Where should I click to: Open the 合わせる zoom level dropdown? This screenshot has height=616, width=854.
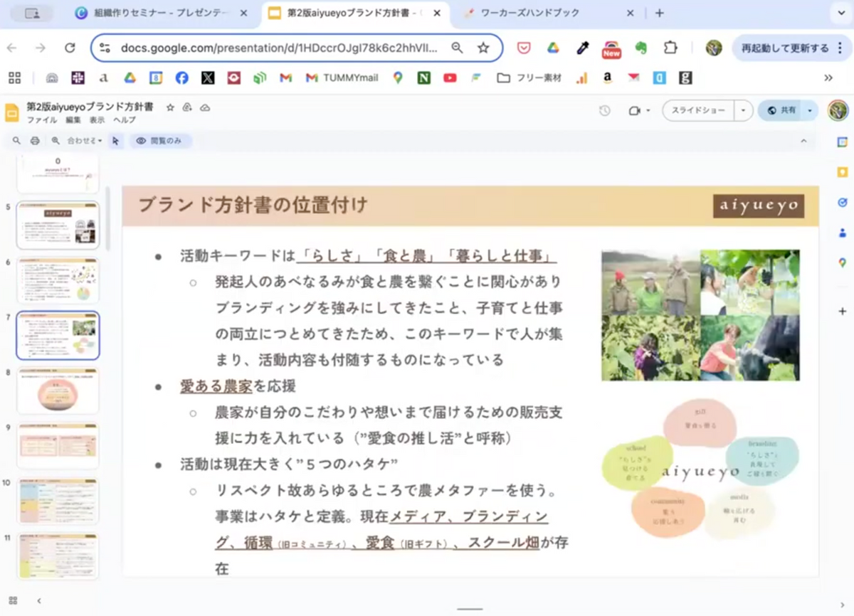point(84,141)
